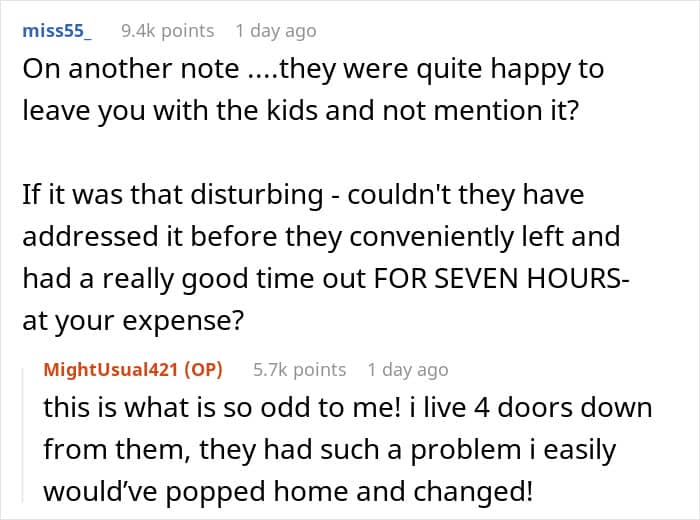Open the miss55_ user profile link
This screenshot has height=520, width=700.
57,31
